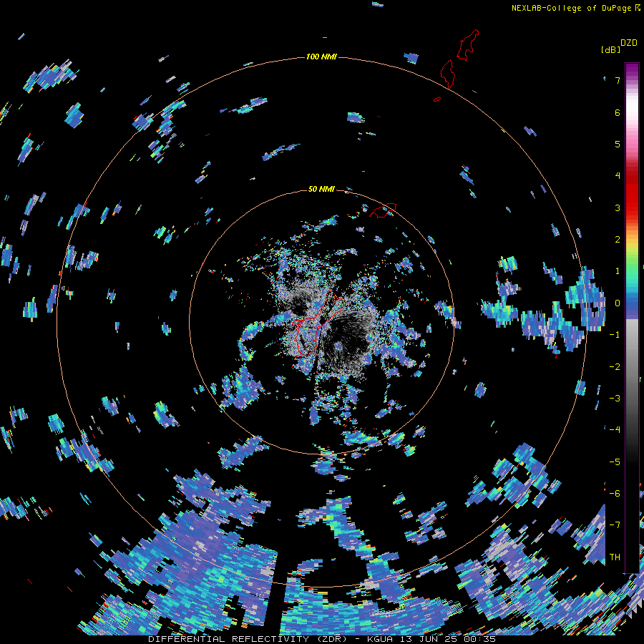Viewport: 644px width, 644px height.
Task: Click the red island outline at the radar center
Action: pyautogui.click(x=320, y=323)
